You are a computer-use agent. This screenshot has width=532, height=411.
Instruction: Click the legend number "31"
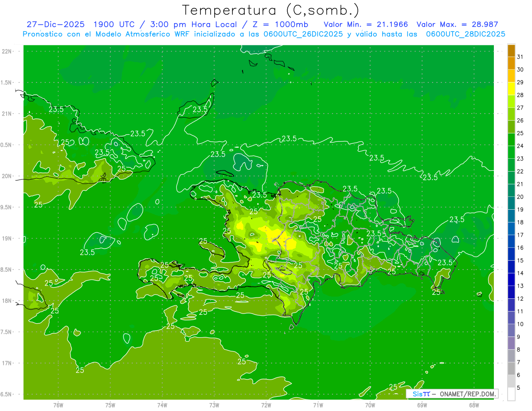point(520,56)
